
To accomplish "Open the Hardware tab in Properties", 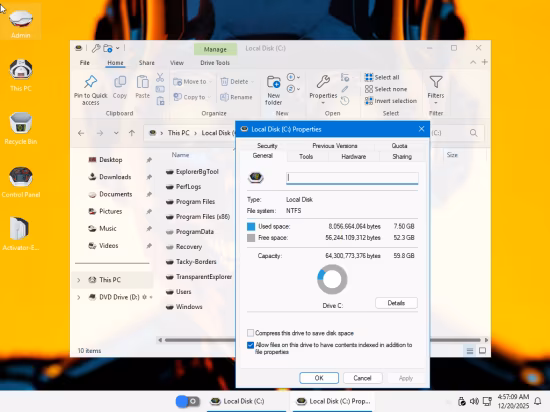I will click(354, 157).
